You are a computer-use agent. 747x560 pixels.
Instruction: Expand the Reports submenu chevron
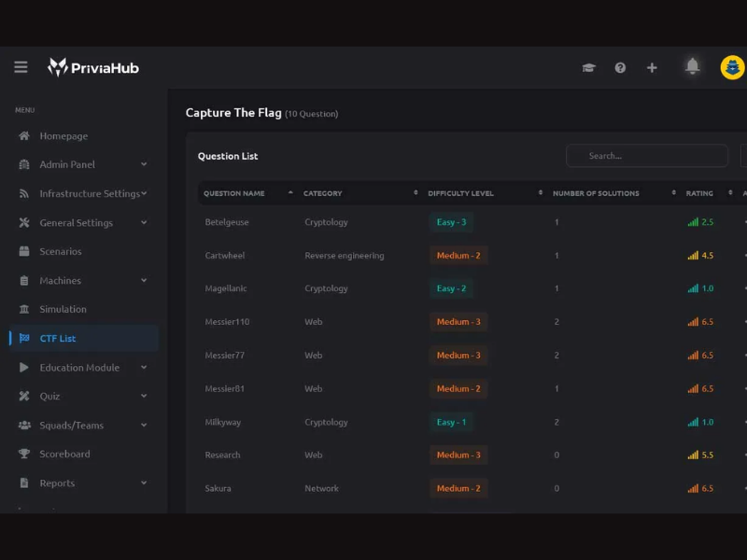144,483
